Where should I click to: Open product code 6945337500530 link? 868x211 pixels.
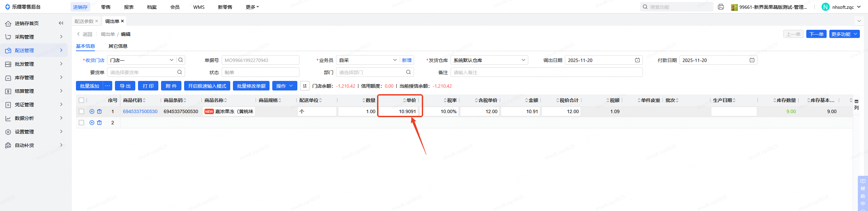click(140, 111)
